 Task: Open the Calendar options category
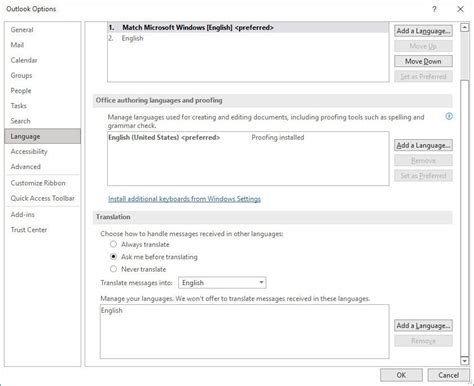tap(24, 60)
